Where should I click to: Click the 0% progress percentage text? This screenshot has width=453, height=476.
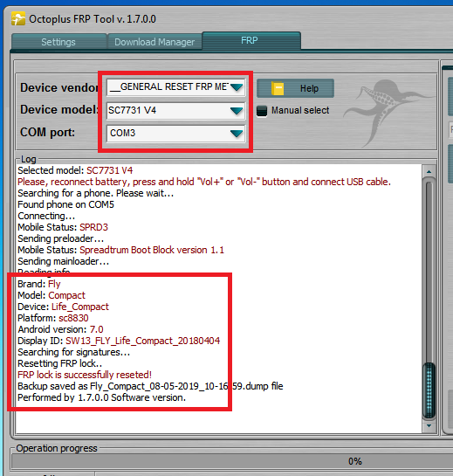coord(354,461)
